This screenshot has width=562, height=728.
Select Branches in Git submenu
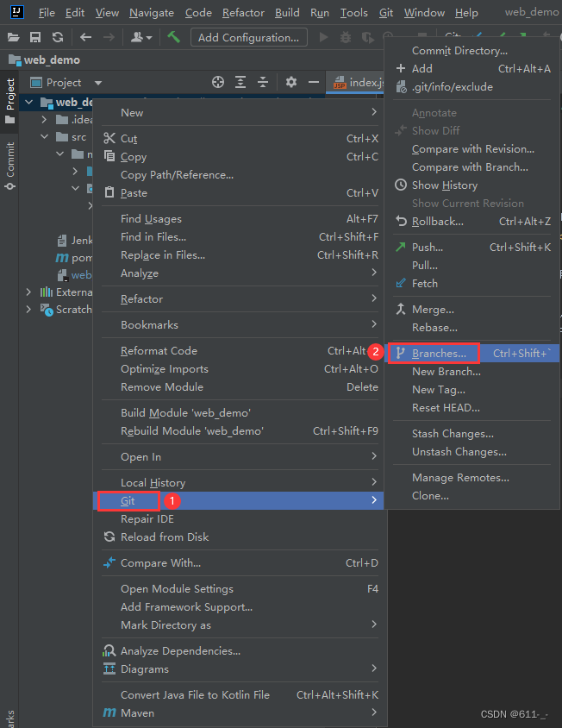(473, 354)
